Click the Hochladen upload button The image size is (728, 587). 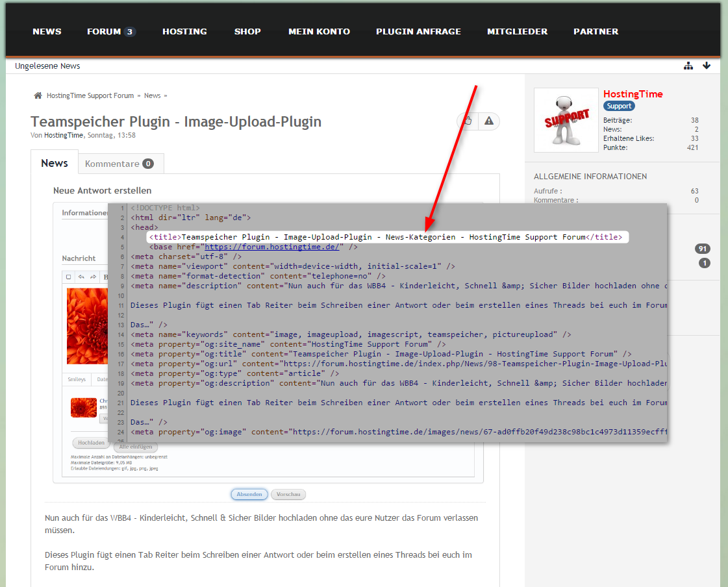point(91,443)
